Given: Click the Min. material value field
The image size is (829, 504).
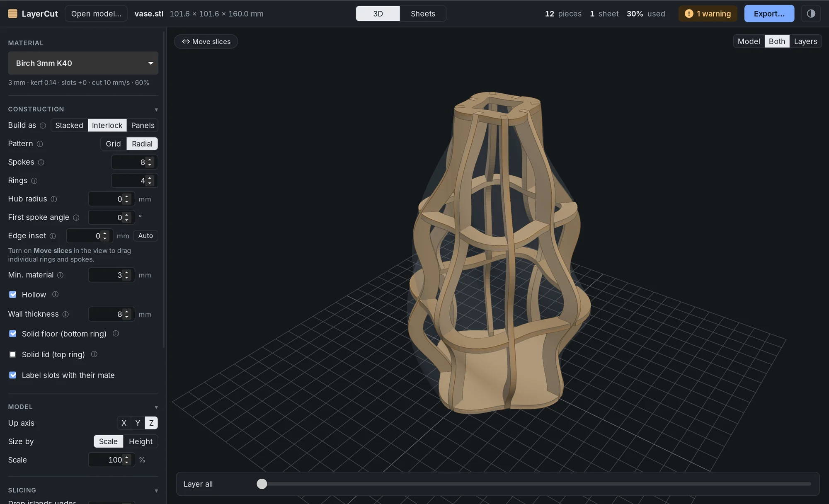Looking at the screenshot, I should pyautogui.click(x=112, y=275).
